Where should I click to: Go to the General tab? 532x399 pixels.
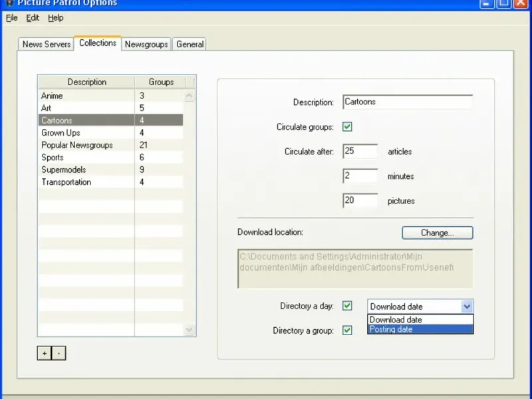pyautogui.click(x=190, y=45)
